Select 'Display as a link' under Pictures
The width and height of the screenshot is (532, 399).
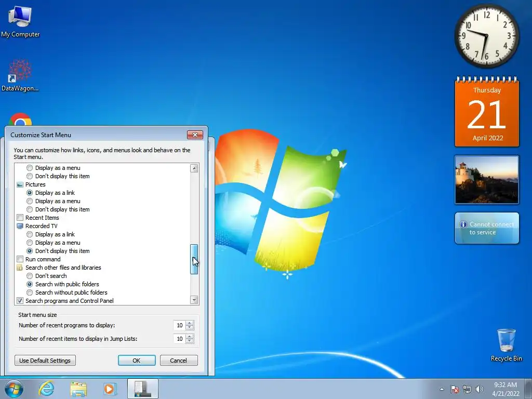[x=30, y=193]
